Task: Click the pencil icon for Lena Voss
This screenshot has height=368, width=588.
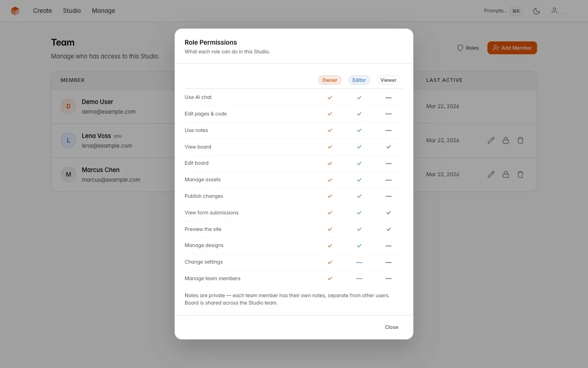Action: click(491, 140)
